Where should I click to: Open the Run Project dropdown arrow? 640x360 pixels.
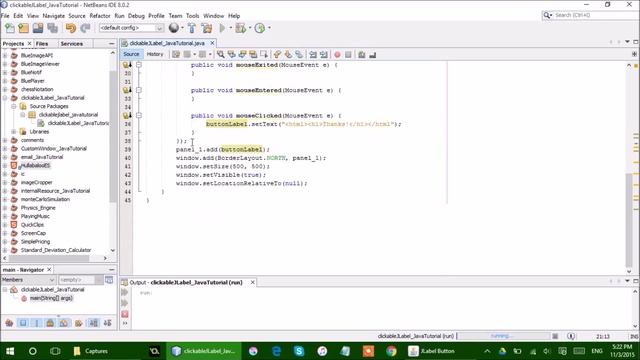[230, 28]
